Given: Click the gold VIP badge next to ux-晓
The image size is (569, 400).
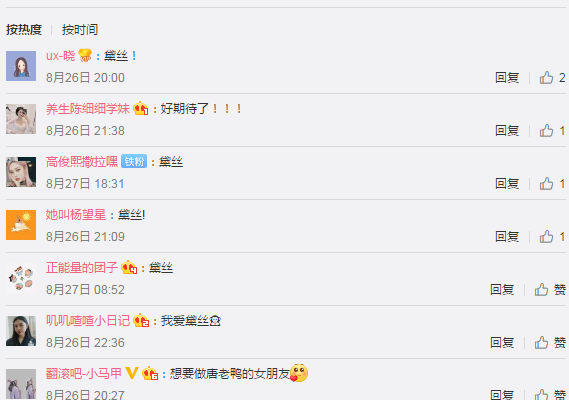Looking at the screenshot, I should (x=85, y=55).
